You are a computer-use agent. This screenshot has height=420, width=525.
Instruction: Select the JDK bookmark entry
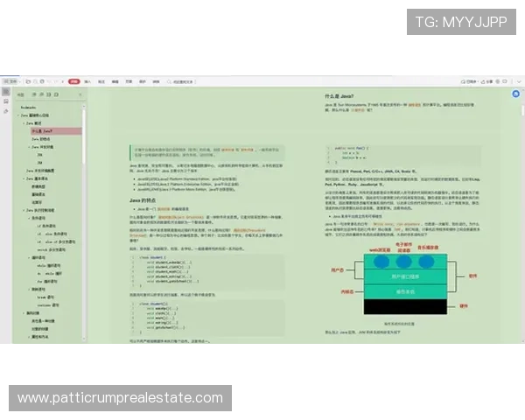(x=39, y=155)
